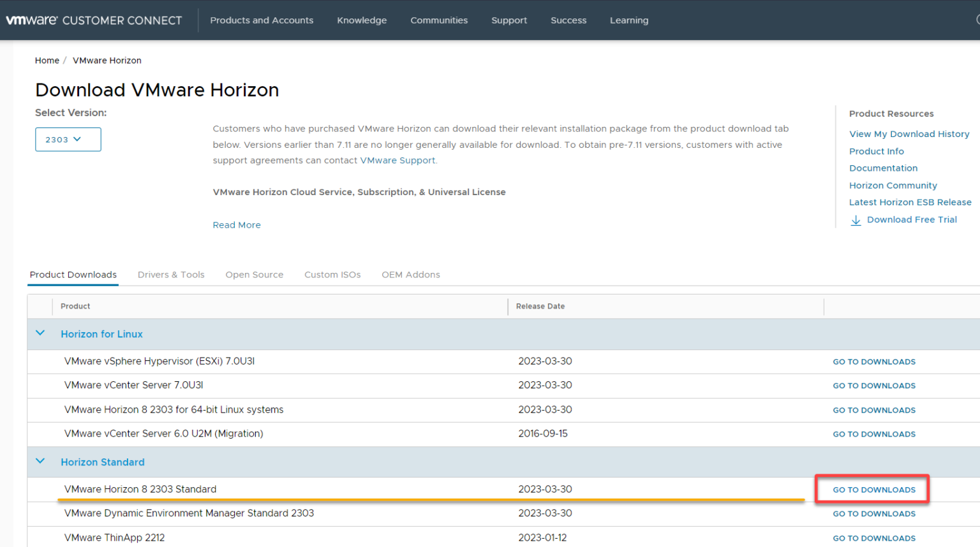Go to downloads for VMware ThinApp 2212

pos(874,538)
